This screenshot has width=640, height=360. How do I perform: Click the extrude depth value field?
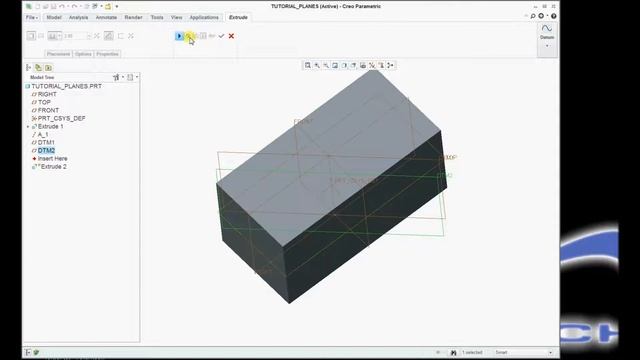pyautogui.click(x=76, y=36)
